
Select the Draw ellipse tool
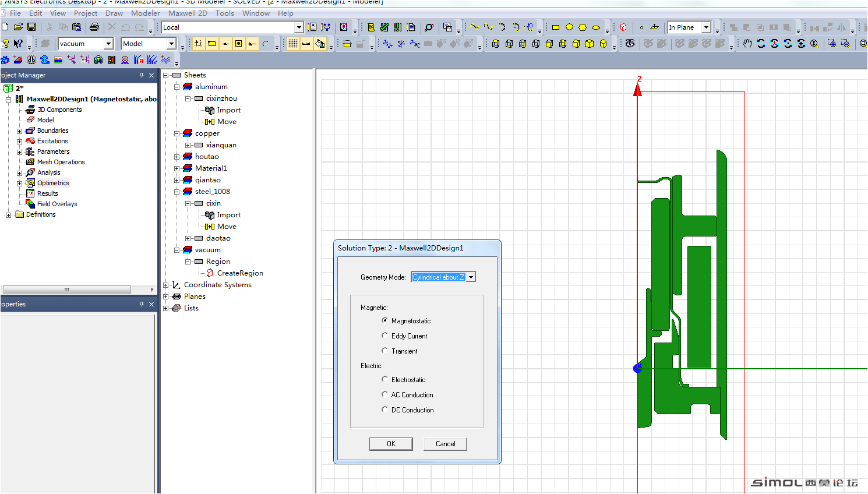[x=596, y=27]
